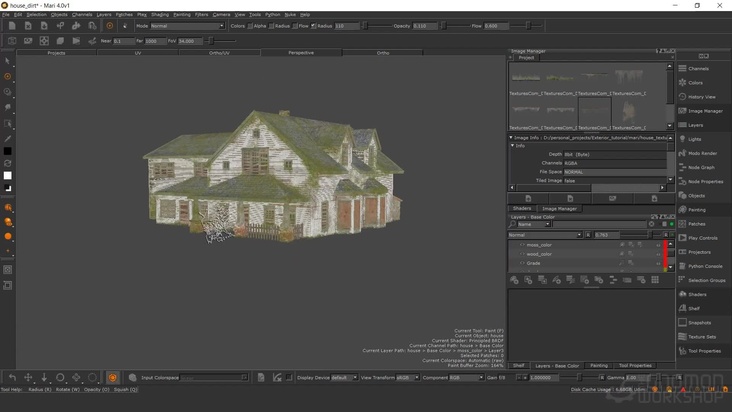Viewport: 732px width, 412px height.
Task: Click first add-layer icon in layers toolbar
Action: coord(514,279)
